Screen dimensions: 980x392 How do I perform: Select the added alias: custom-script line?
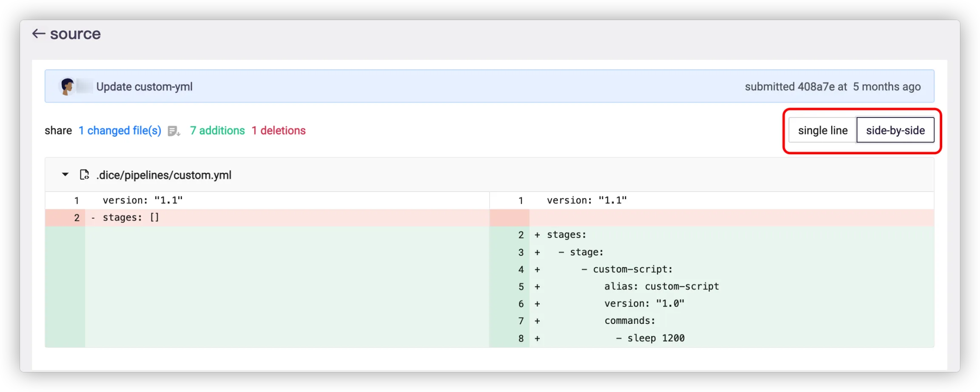[661, 286]
